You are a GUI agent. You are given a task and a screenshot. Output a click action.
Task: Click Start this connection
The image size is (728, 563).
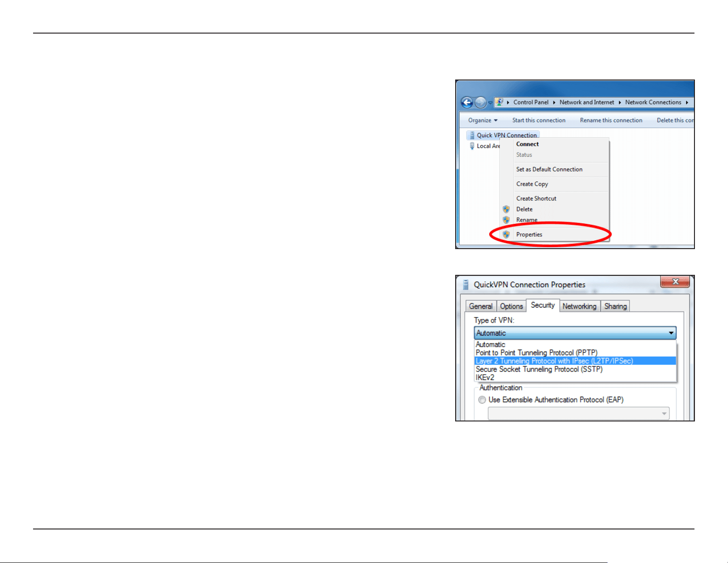[539, 120]
